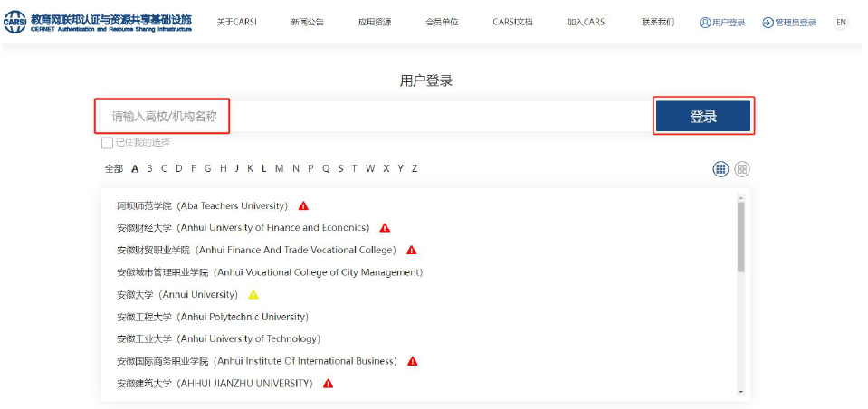This screenshot has height=409, width=868.
Task: Click warning icon beside Anhui Finance And Trade College
Action: point(411,250)
